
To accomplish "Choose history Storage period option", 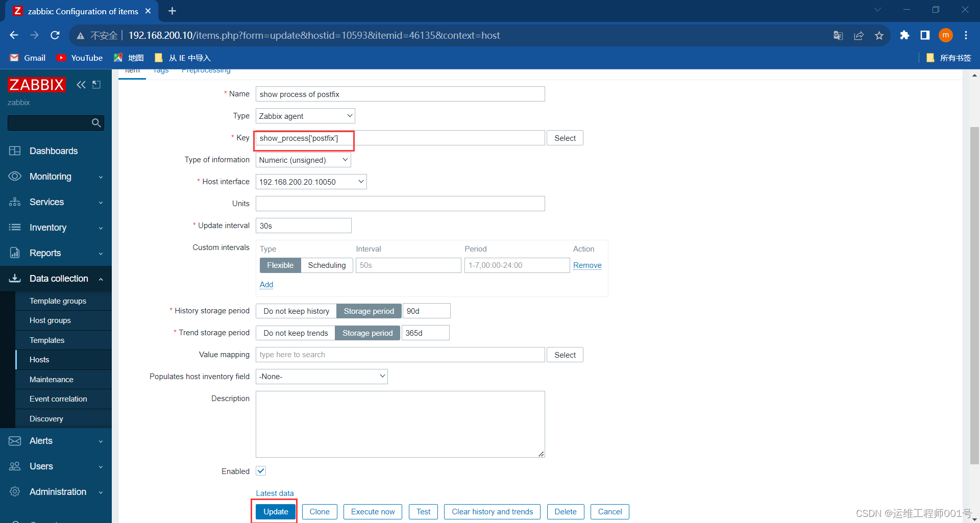I will tap(369, 311).
